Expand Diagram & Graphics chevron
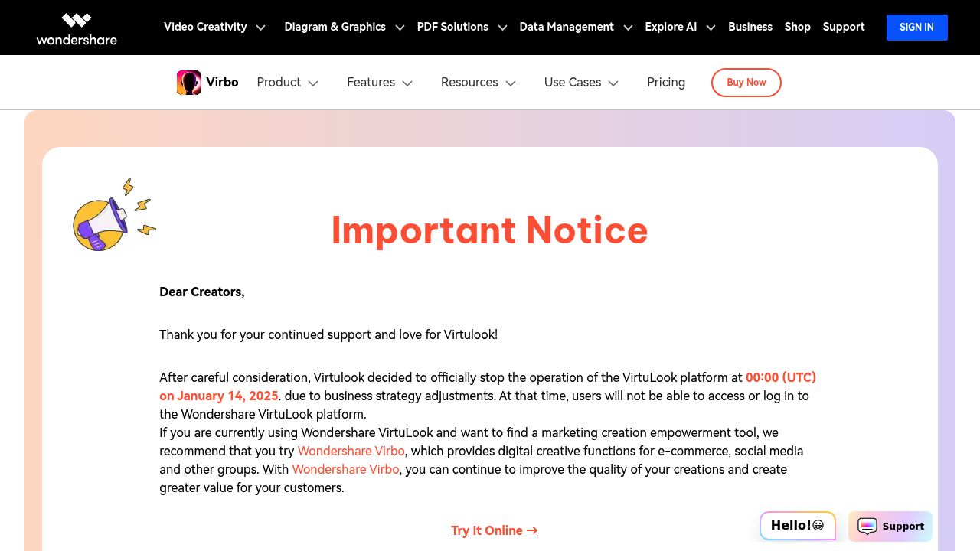Viewport: 980px width, 551px height. 400,28
